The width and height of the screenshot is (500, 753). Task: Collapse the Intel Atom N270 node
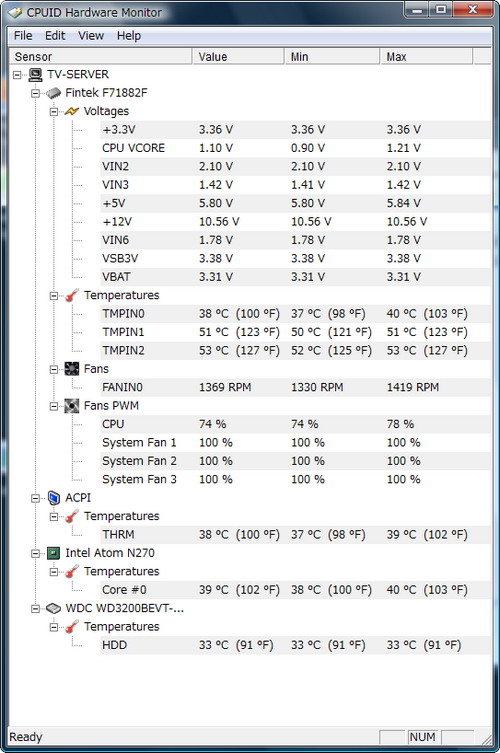36,554
